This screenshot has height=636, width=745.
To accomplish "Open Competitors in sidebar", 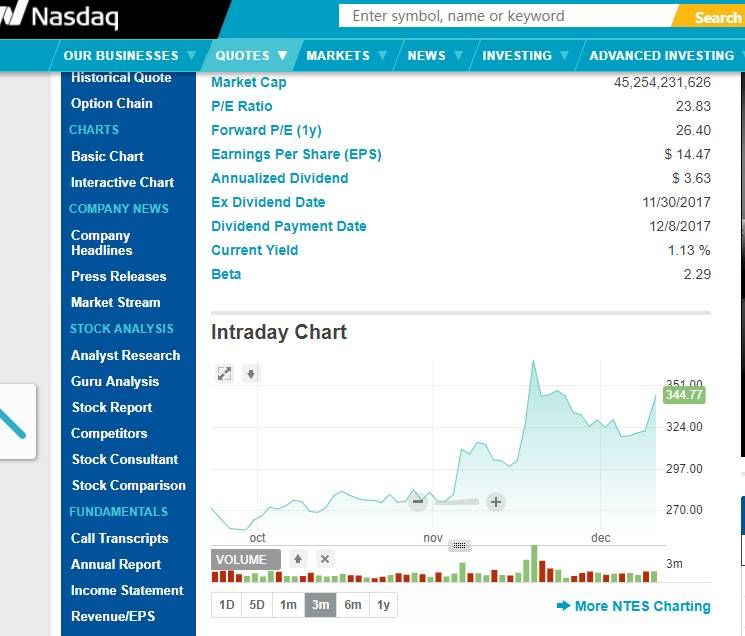I will [x=109, y=433].
